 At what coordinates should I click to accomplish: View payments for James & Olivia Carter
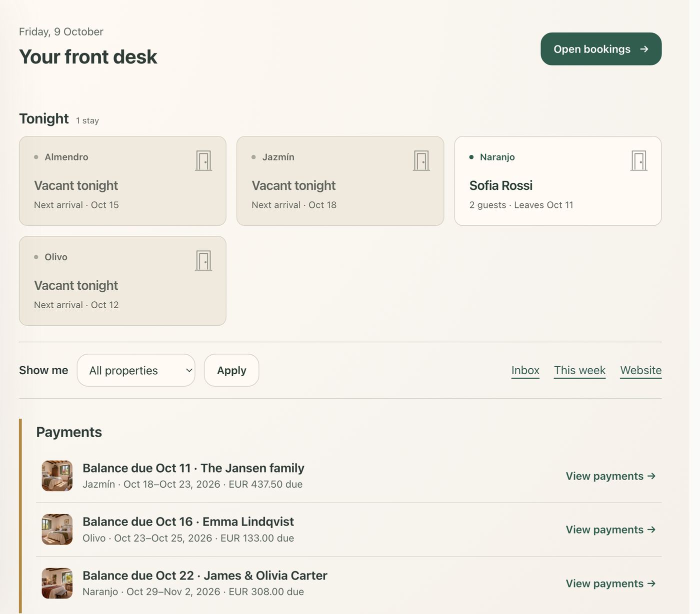[x=610, y=584]
